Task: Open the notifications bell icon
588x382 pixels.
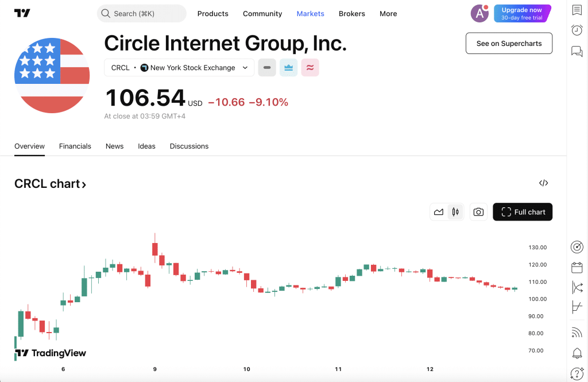Action: click(x=577, y=353)
